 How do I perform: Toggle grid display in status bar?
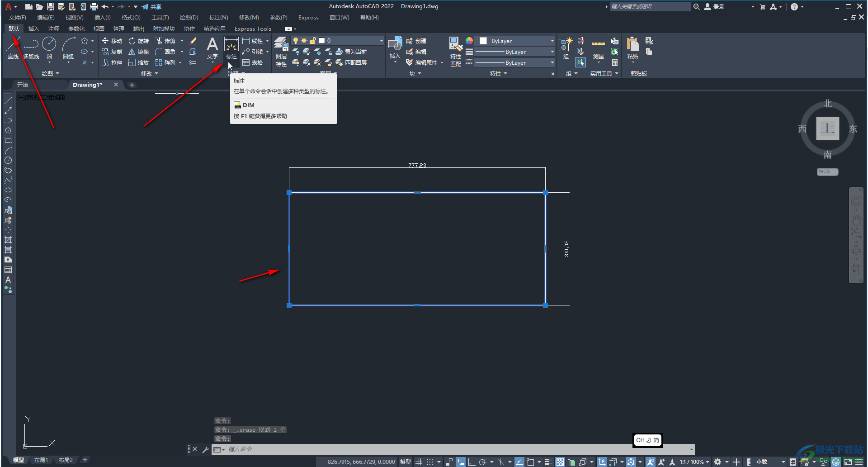[419, 462]
